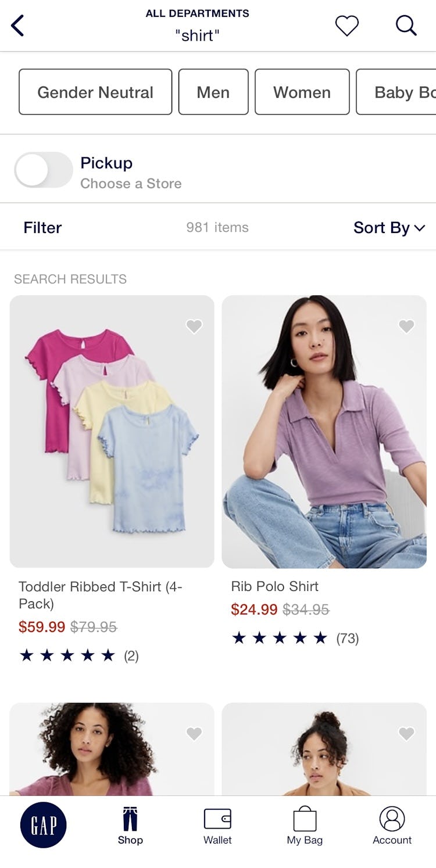
Task: Expand the Sort By dropdown
Action: pyautogui.click(x=389, y=228)
